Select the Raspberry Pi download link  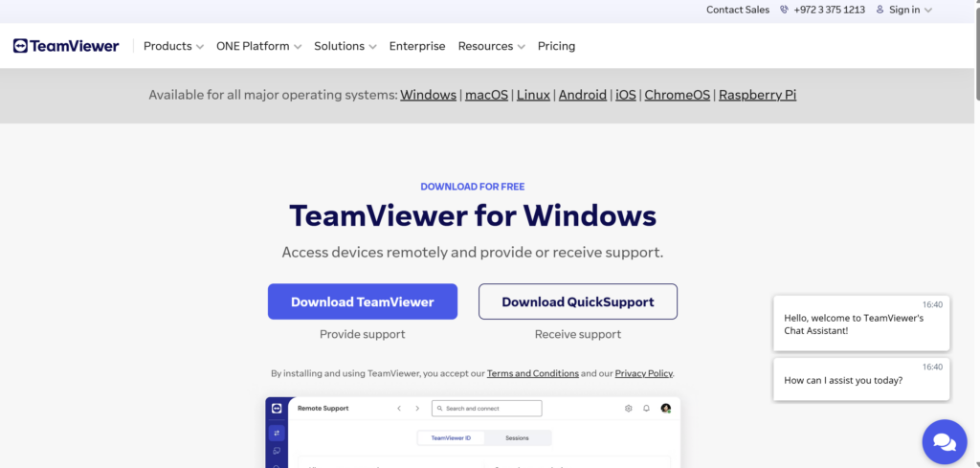(758, 95)
